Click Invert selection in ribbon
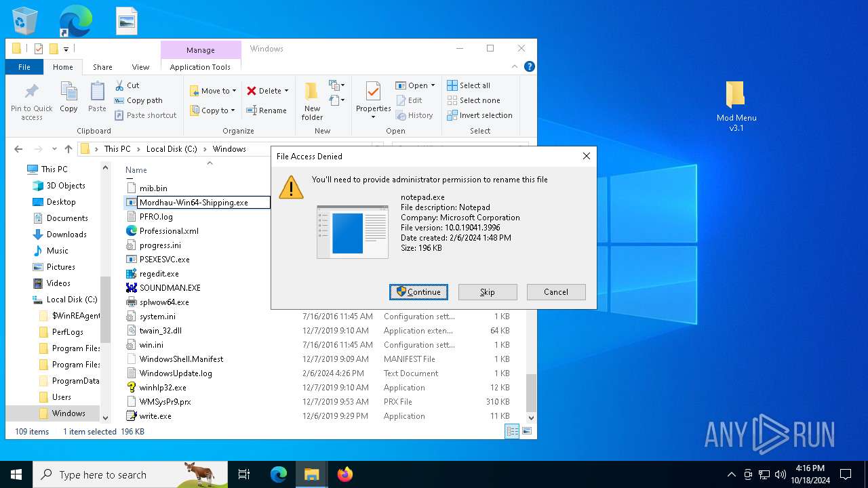 479,115
